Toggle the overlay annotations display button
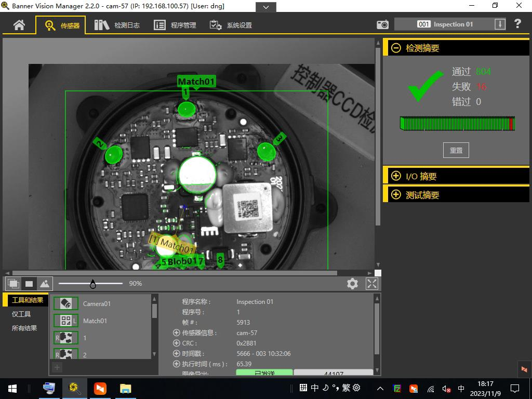This screenshot has height=399, width=532. coord(14,284)
